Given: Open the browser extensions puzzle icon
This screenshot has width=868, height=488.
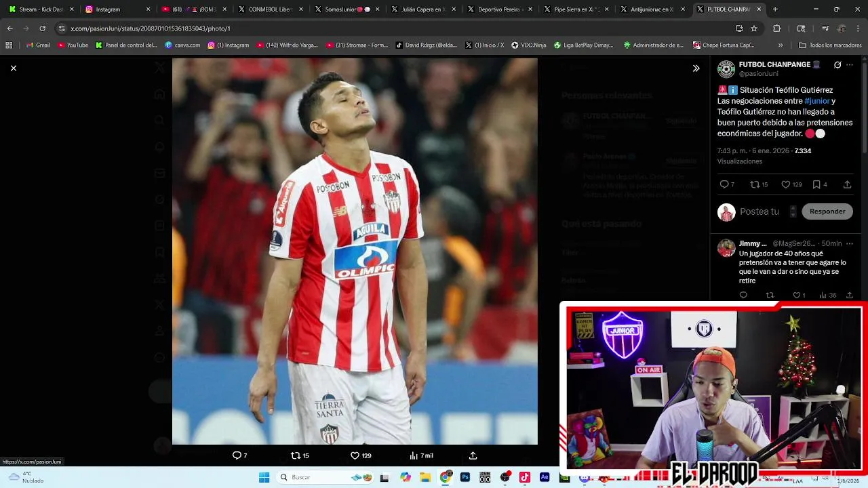Looking at the screenshot, I should pos(777,28).
